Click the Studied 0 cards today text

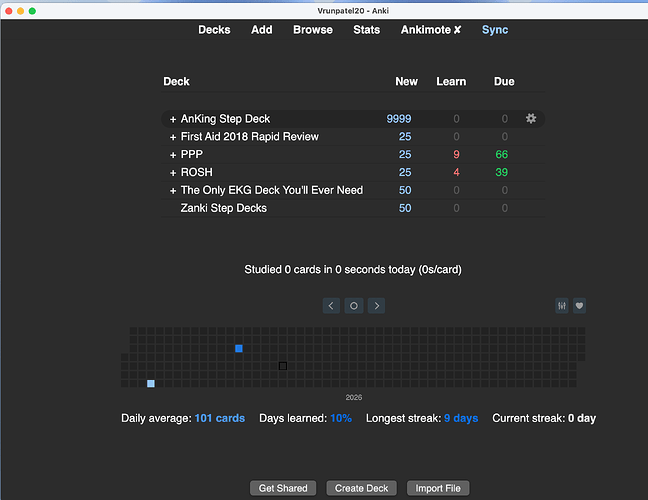click(x=353, y=269)
